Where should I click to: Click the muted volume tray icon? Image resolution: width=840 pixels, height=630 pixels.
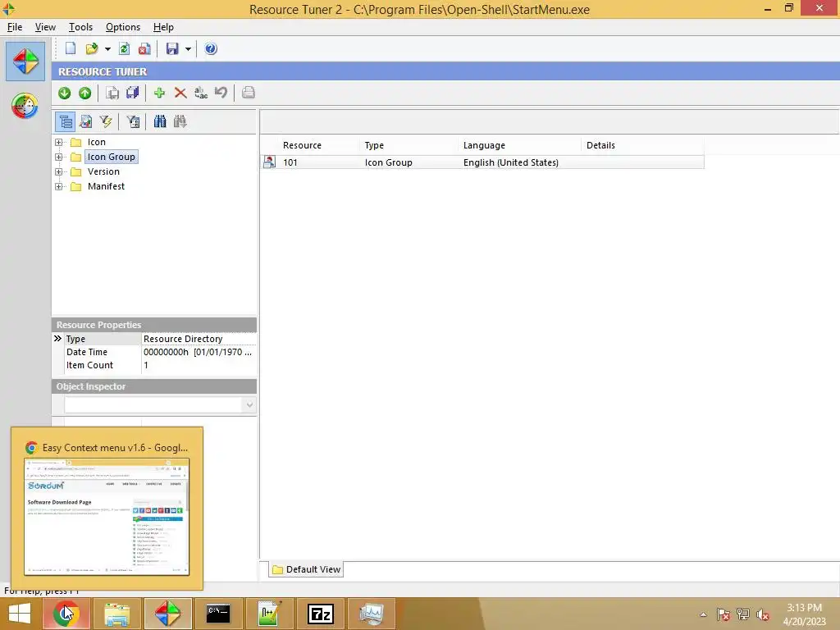[x=763, y=614]
